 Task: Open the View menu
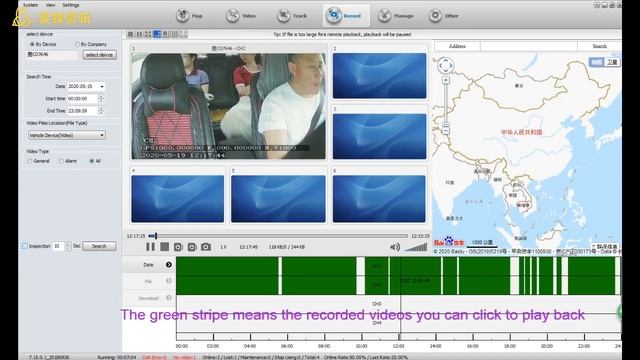[x=50, y=5]
